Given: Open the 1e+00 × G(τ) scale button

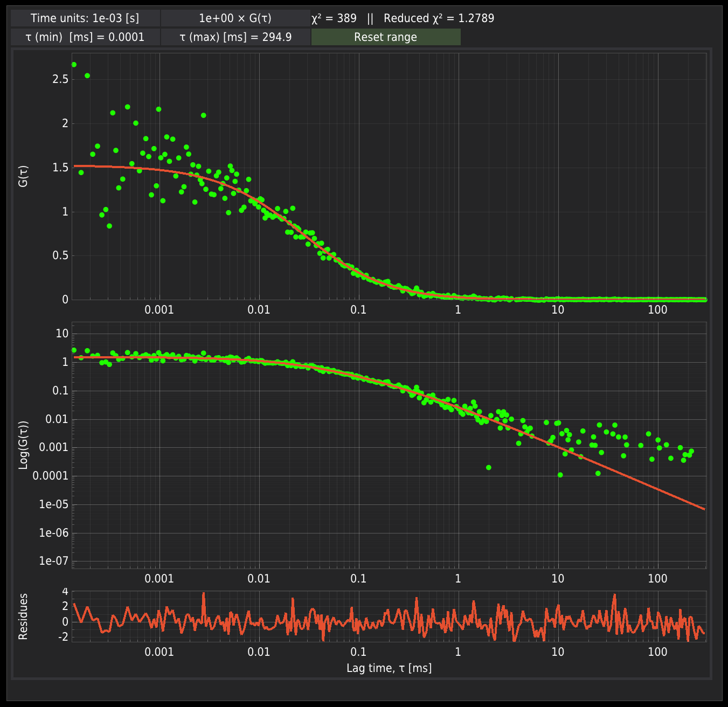Looking at the screenshot, I should tap(235, 18).
